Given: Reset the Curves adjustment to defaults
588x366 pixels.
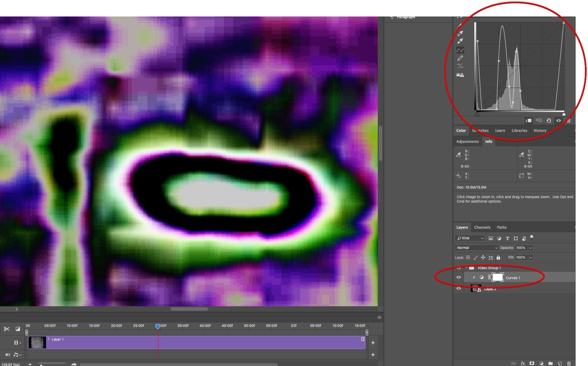Looking at the screenshot, I should (x=549, y=121).
